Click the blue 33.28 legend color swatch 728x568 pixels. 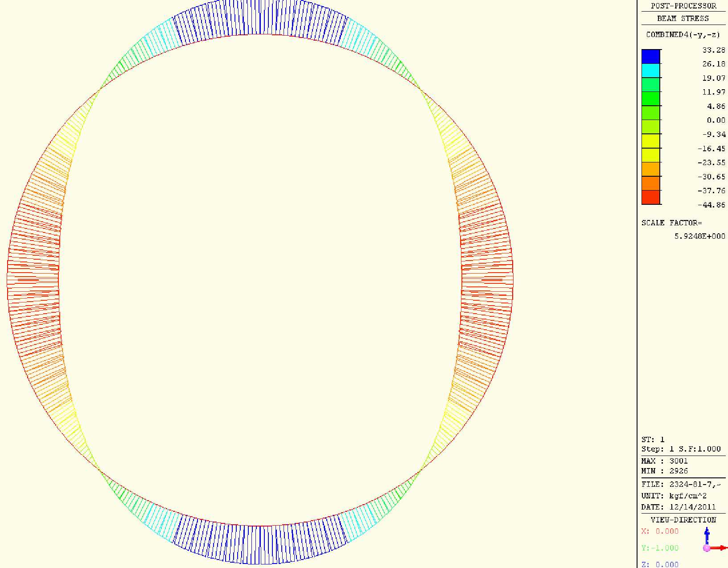pos(650,57)
